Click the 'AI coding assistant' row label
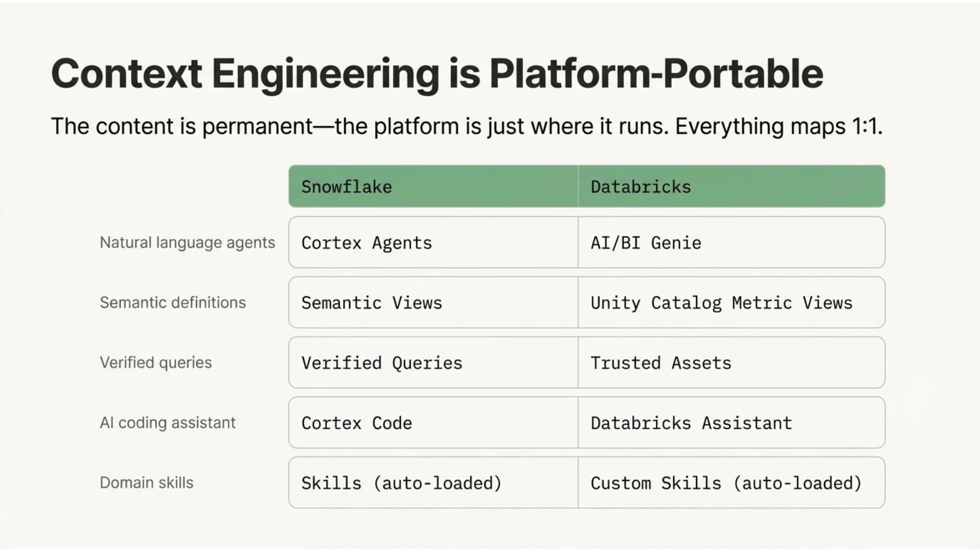980x551 pixels. (168, 423)
